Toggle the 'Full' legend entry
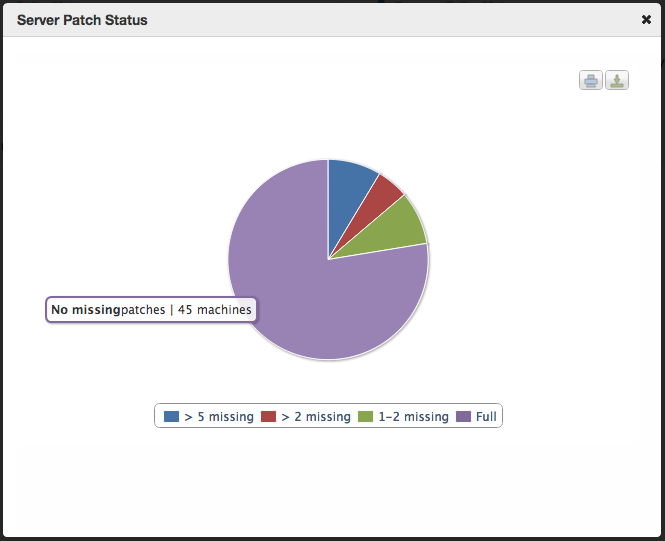The height and width of the screenshot is (541, 665). click(x=476, y=417)
